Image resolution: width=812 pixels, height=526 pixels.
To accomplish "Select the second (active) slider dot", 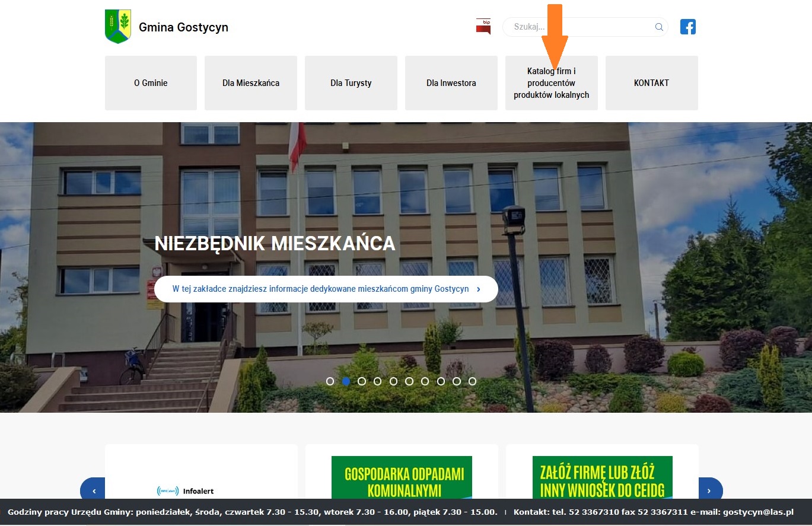I will (x=346, y=381).
